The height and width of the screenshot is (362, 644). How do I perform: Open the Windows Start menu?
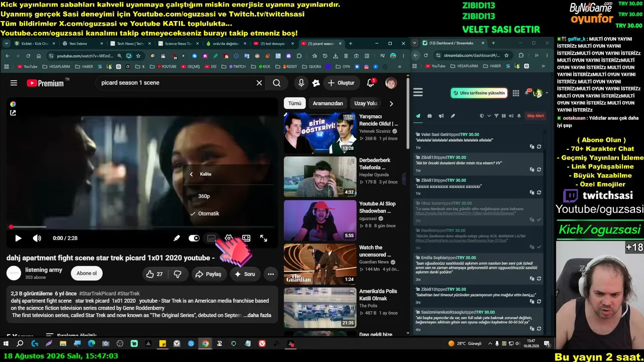(x=6, y=344)
